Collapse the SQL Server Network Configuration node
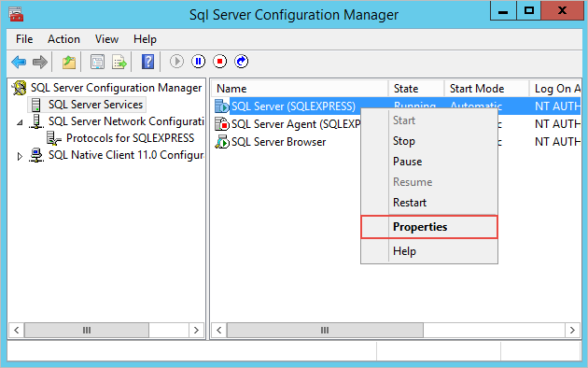 [20, 122]
